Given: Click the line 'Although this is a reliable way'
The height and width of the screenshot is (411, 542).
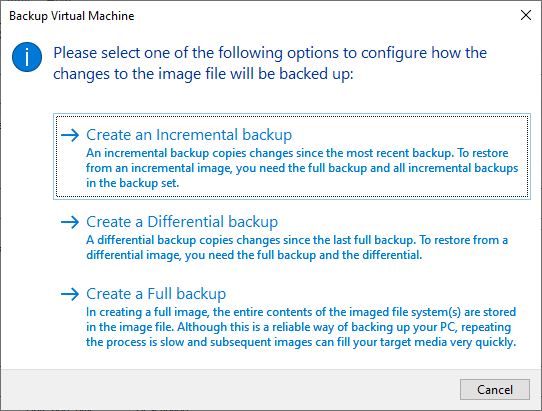Looking at the screenshot, I should tap(299, 327).
